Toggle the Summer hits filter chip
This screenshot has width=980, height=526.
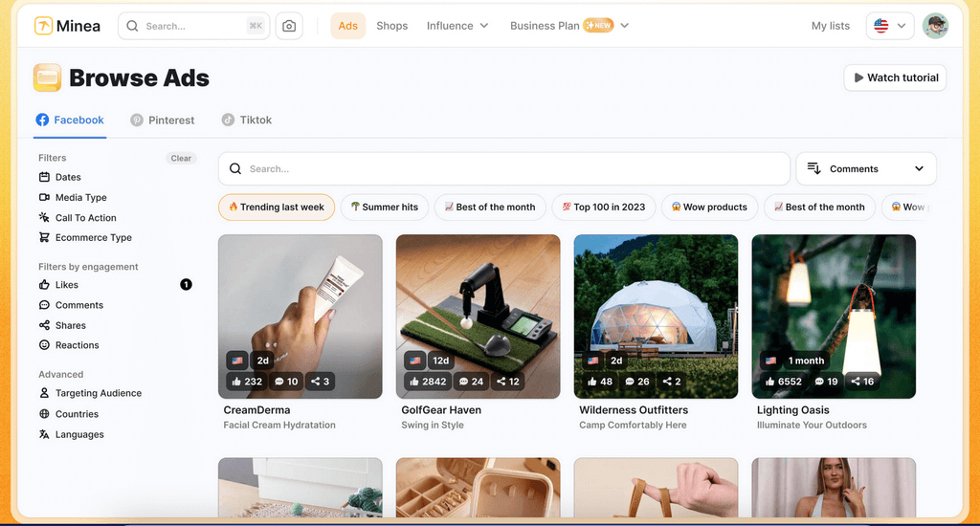tap(385, 207)
